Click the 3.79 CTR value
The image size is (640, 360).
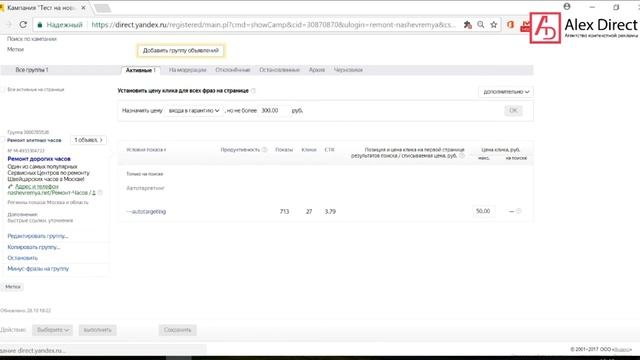330,211
